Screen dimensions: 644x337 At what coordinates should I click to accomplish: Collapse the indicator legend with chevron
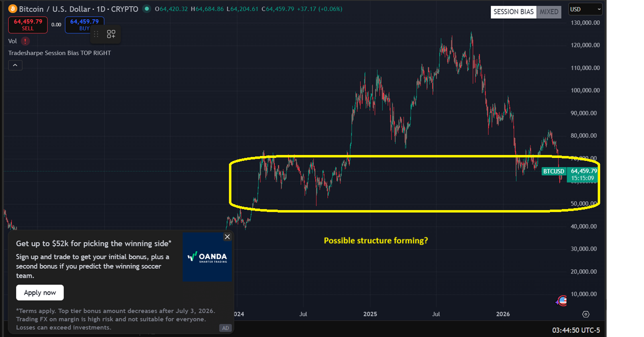(15, 65)
